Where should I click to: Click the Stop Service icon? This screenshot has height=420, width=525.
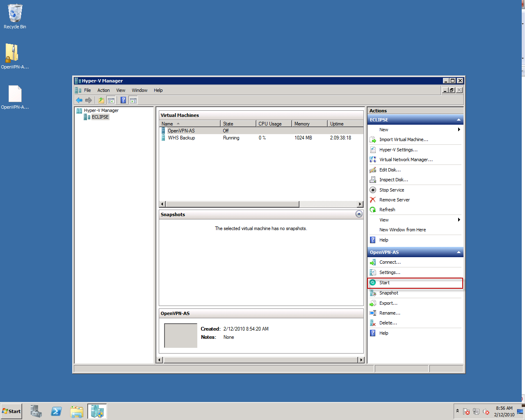pos(373,190)
